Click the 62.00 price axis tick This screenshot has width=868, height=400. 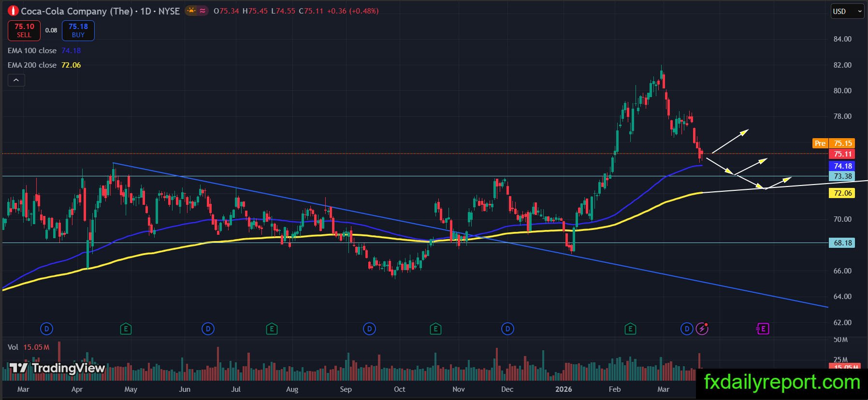[x=842, y=322]
